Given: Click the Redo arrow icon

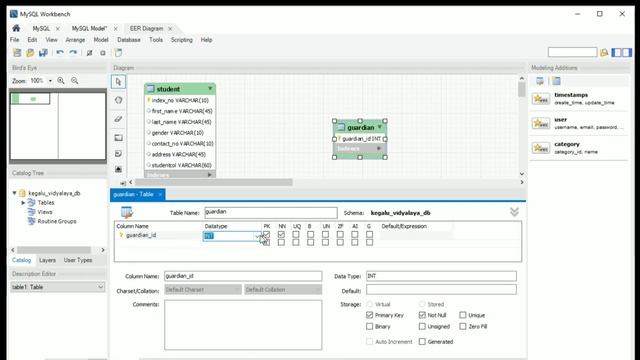Looking at the screenshot, I should tap(73, 53).
